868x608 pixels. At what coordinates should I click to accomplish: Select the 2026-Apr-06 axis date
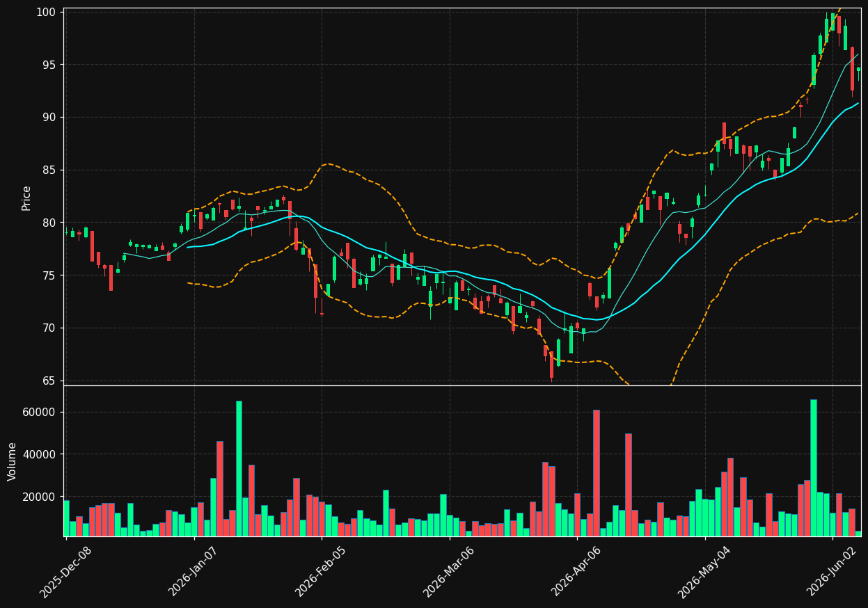(577, 572)
